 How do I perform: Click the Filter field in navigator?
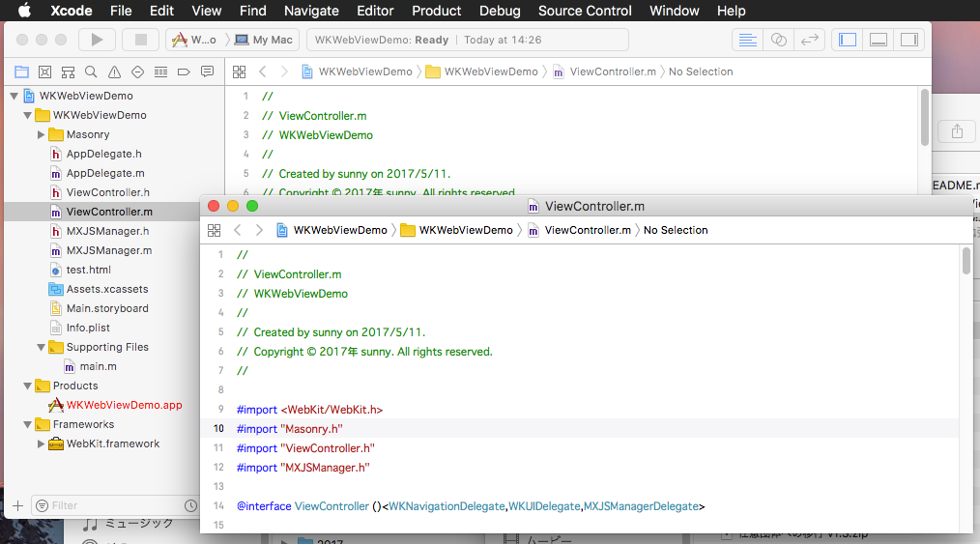116,506
